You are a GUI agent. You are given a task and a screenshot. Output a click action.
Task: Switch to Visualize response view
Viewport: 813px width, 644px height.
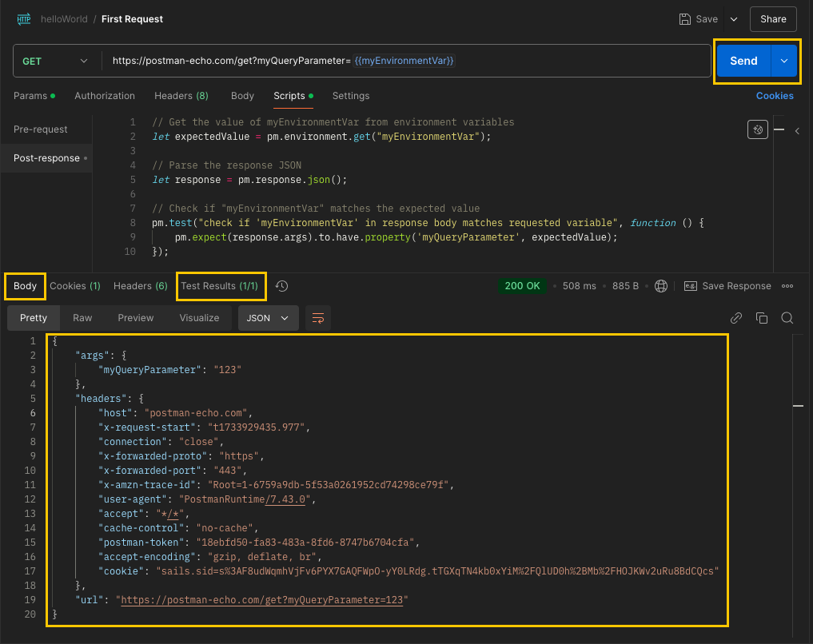click(199, 317)
